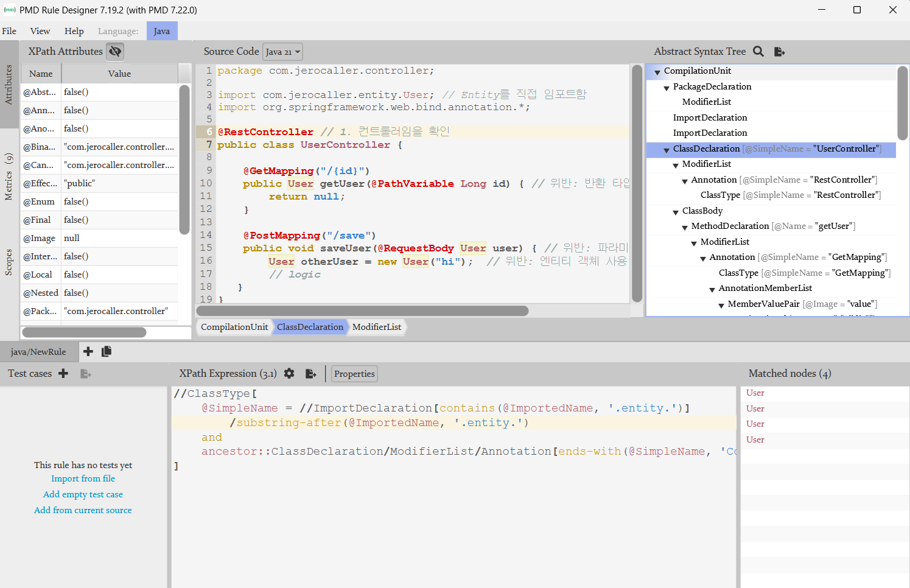Screen dimensions: 910x588
Task: Open the View menu
Action: (40, 31)
